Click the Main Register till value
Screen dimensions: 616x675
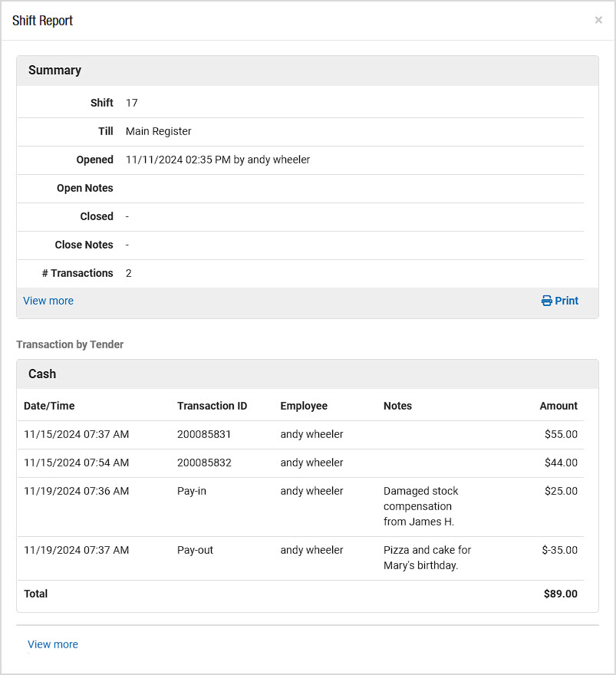pos(159,131)
